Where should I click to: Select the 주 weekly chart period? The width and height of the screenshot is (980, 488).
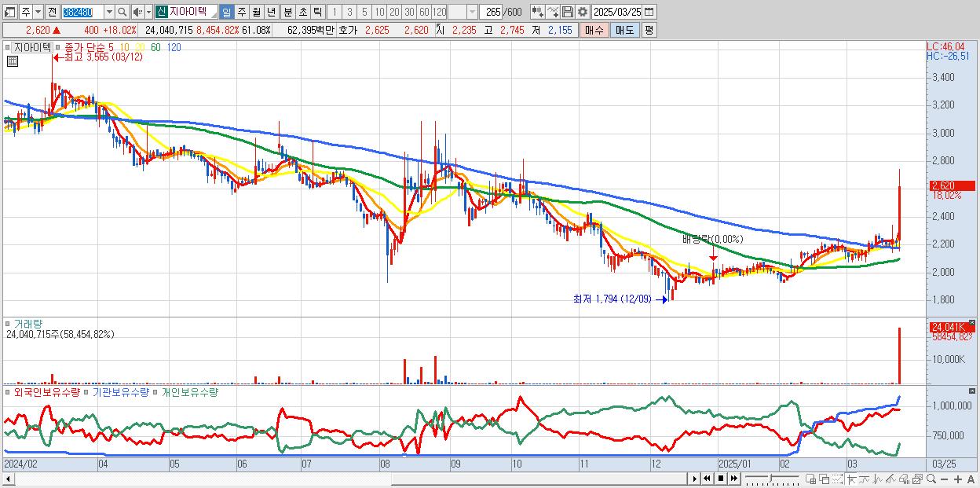click(x=241, y=12)
